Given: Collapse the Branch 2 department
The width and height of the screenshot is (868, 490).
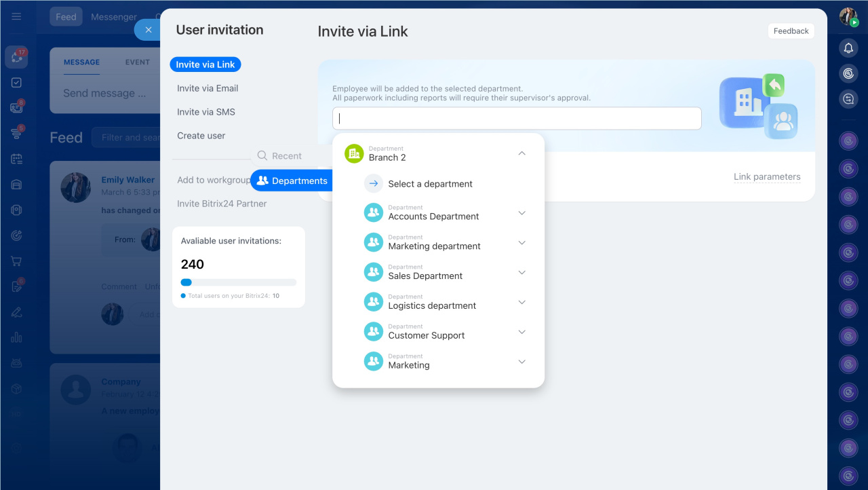Looking at the screenshot, I should (x=521, y=153).
